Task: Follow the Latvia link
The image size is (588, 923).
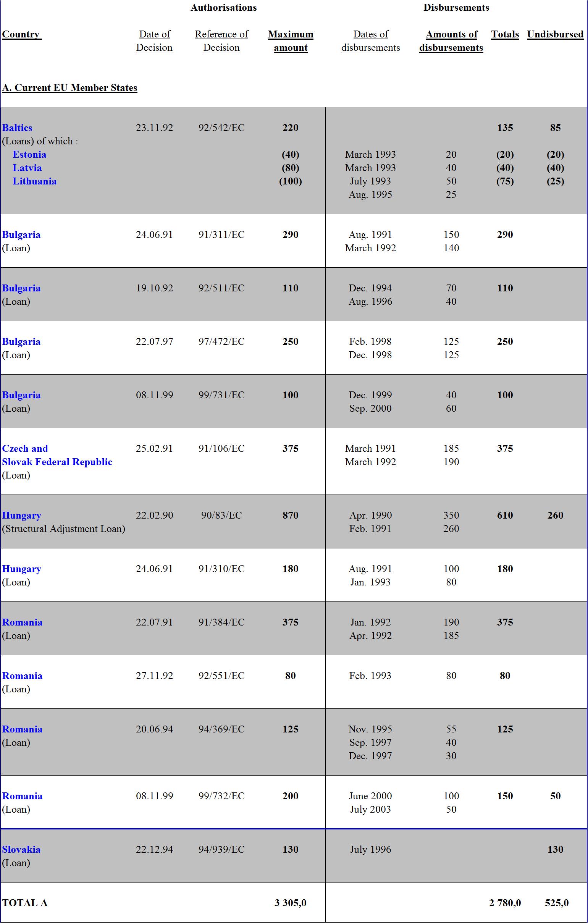Action: [27, 168]
